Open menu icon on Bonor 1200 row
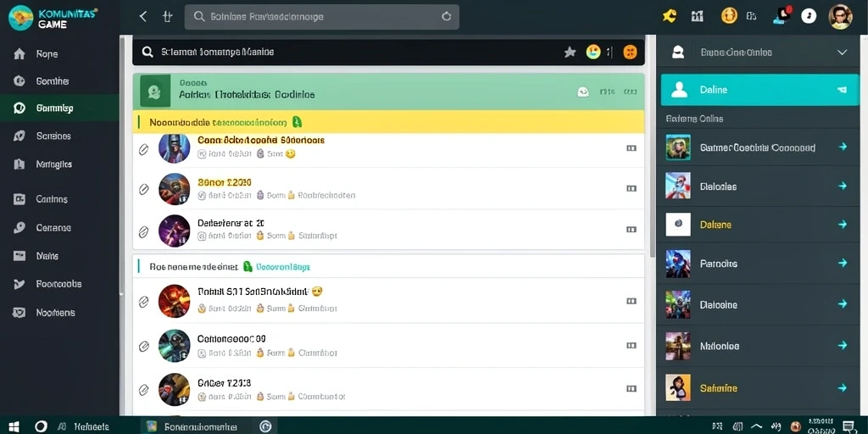 tap(631, 188)
